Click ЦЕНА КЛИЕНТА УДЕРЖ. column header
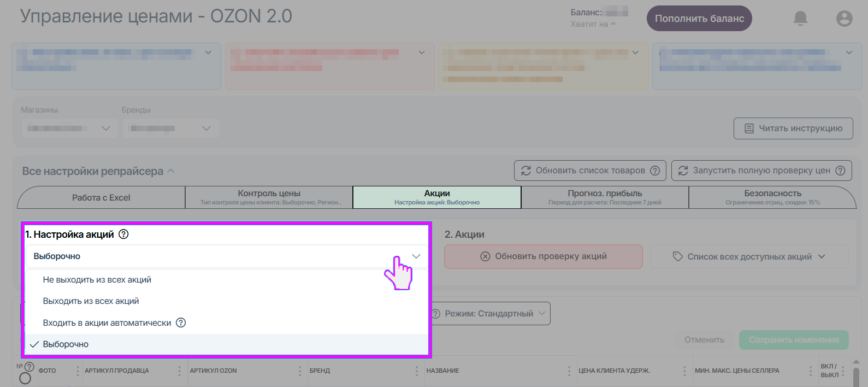 click(614, 371)
